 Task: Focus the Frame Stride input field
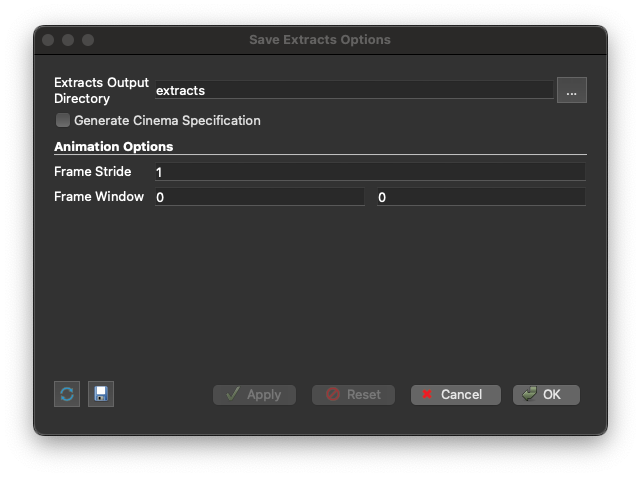coord(369,172)
